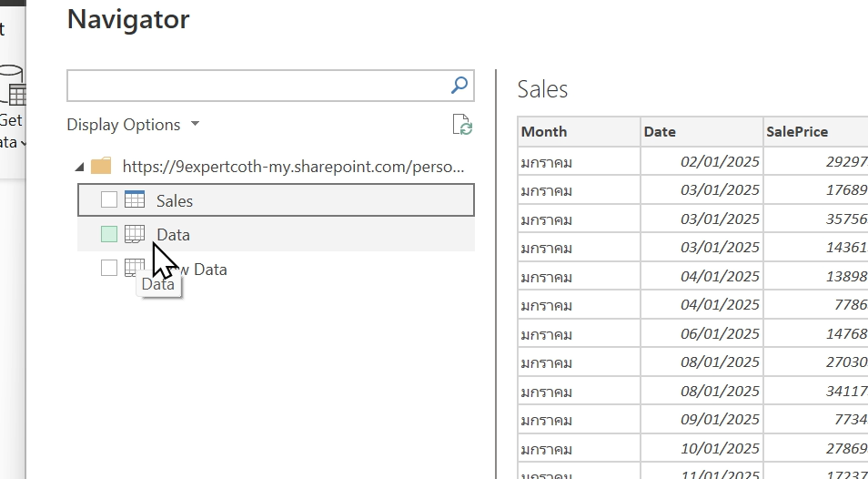Click the date cell 02/01/2025
Screen dimensions: 868x479
(701, 161)
